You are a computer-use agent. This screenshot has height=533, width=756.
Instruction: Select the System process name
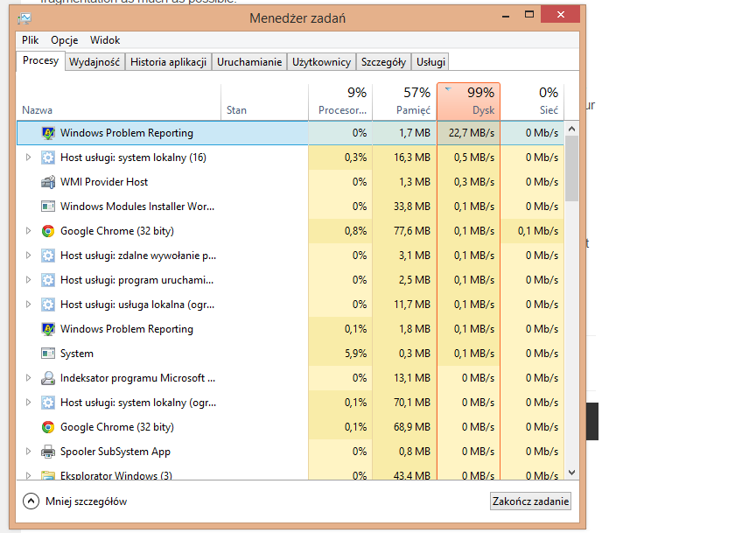coord(77,354)
